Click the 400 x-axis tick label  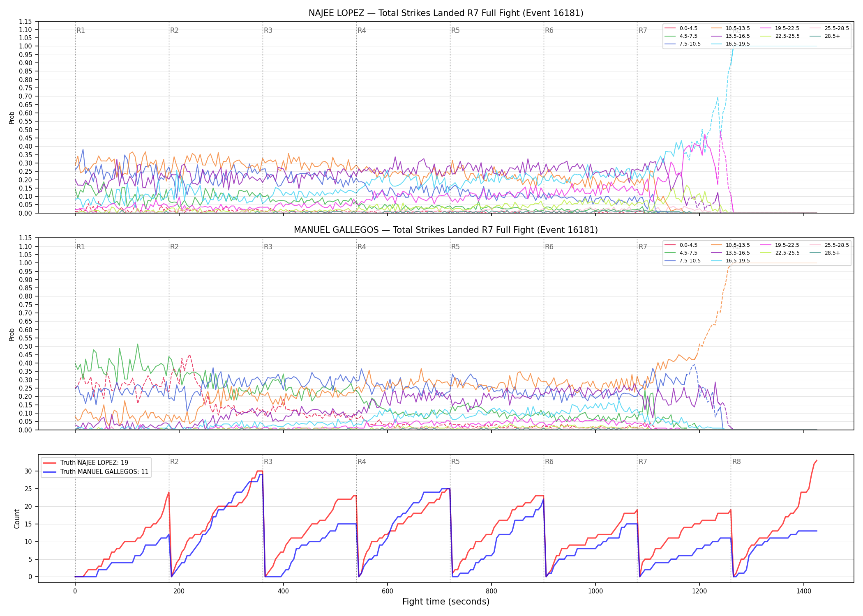[x=283, y=591]
